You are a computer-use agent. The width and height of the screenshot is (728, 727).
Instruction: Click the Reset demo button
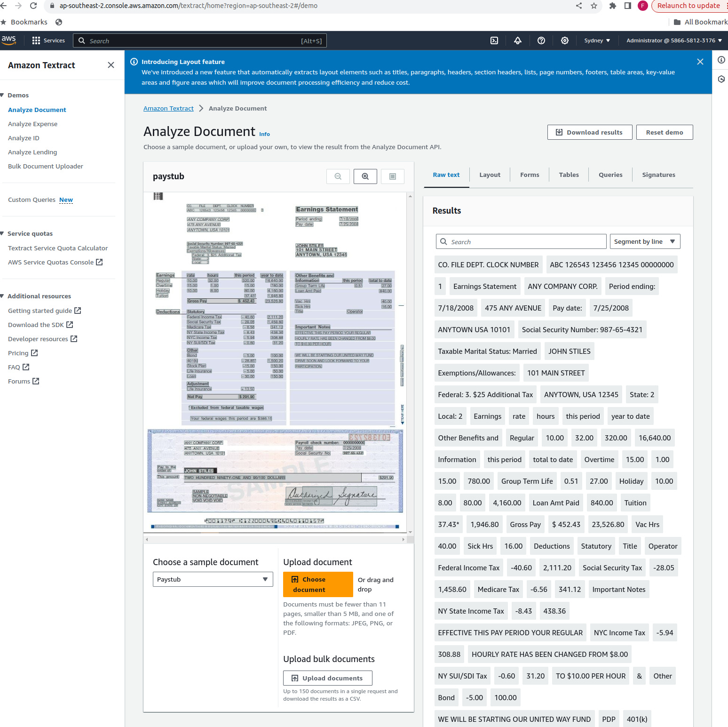point(665,132)
